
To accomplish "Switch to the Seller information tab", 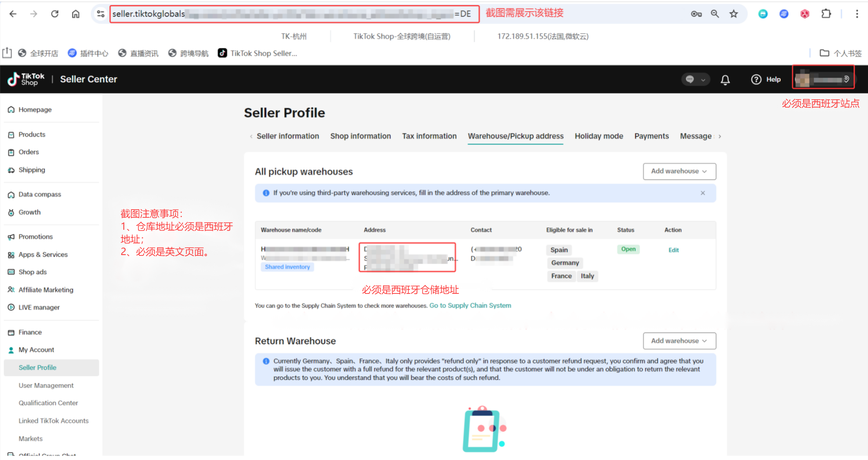I will [288, 136].
